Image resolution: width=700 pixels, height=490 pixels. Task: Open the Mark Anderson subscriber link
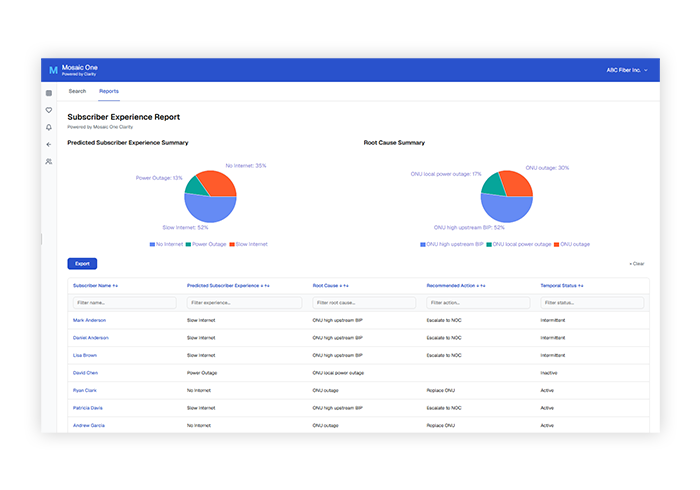pyautogui.click(x=90, y=320)
